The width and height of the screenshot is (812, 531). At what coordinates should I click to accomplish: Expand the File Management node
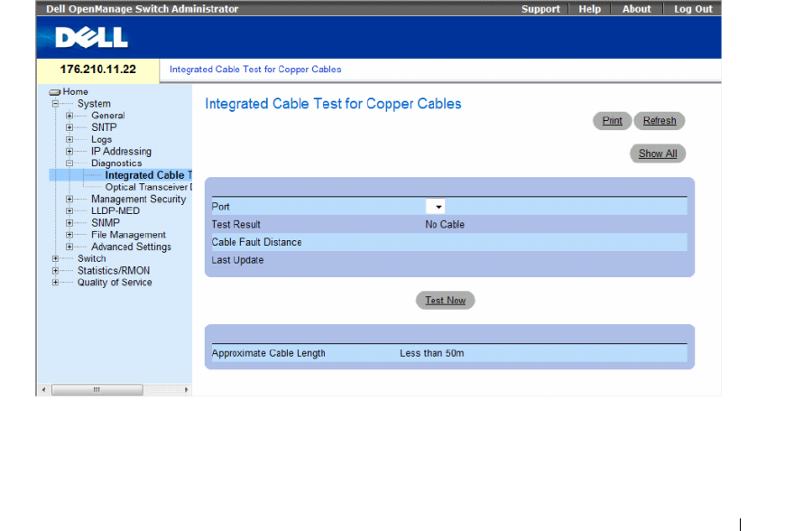[x=69, y=235]
